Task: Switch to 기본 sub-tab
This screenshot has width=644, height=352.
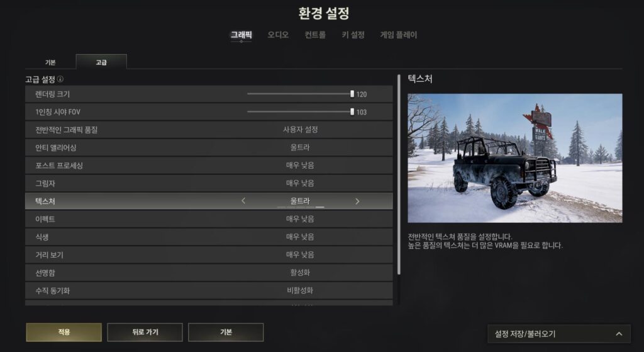Action: [x=50, y=62]
